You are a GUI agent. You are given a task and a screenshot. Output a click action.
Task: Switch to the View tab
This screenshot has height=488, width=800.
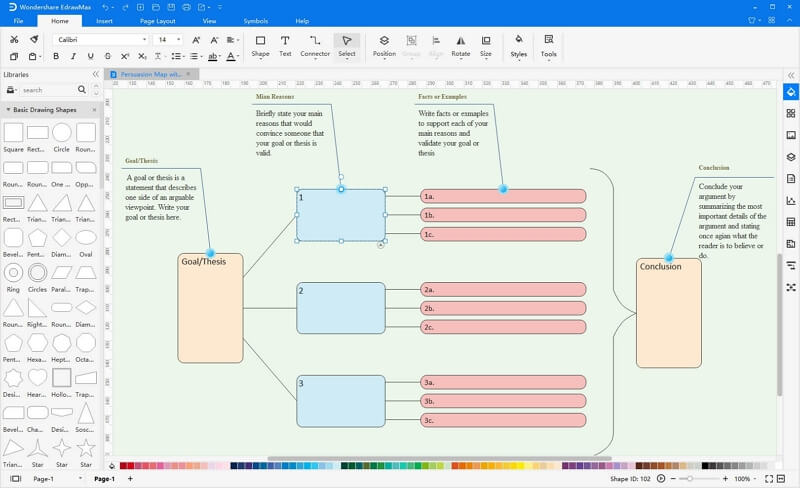pos(209,21)
